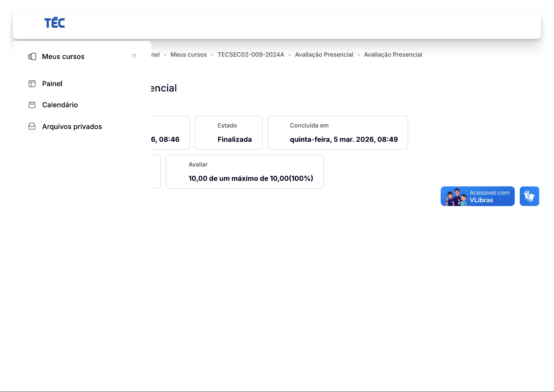Open Meus cursos from the sidebar menu

[x=63, y=57]
